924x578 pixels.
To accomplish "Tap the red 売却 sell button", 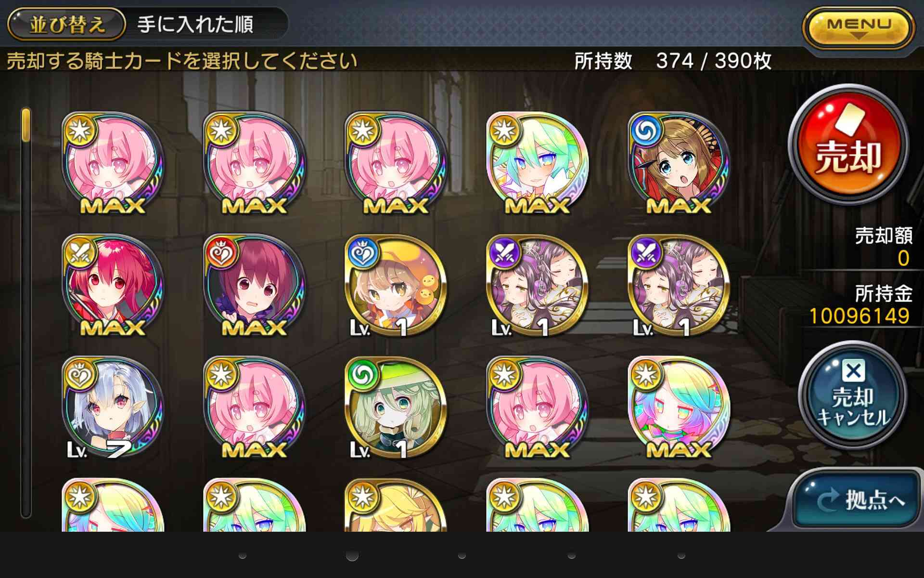I will click(x=848, y=144).
